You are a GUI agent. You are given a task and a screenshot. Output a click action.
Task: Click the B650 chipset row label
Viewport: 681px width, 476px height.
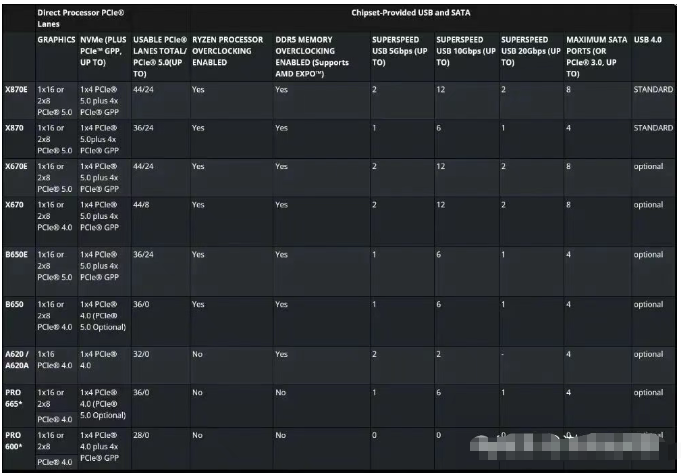coord(14,304)
